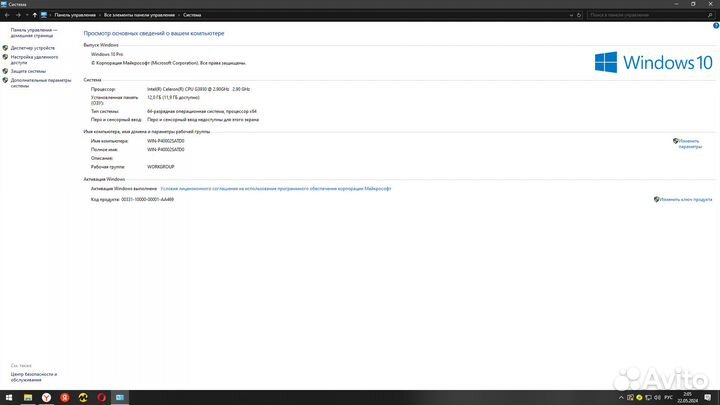The height and width of the screenshot is (405, 720).
Task: Open the Windows Start button
Action: pos(9,398)
